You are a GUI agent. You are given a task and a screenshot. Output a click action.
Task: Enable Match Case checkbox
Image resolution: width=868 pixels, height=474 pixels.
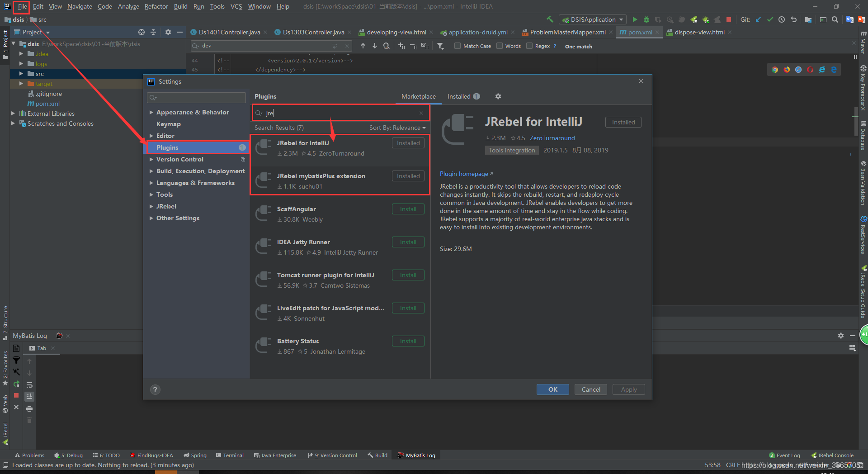458,46
